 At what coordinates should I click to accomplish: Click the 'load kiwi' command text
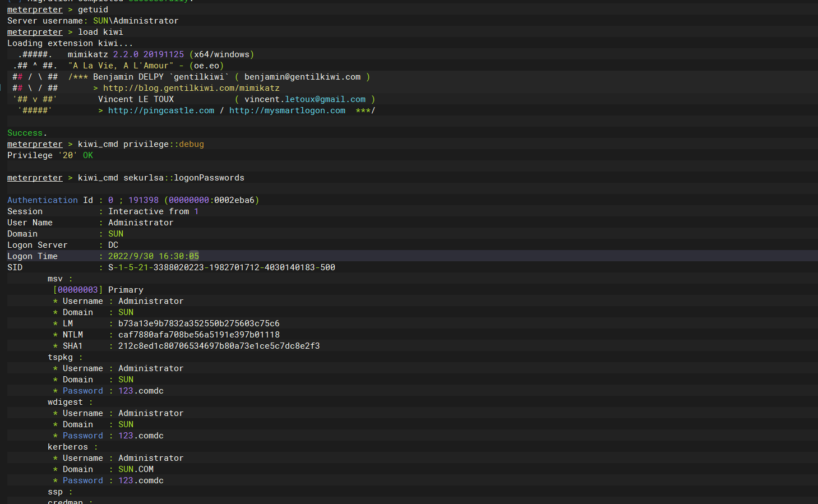click(x=100, y=32)
